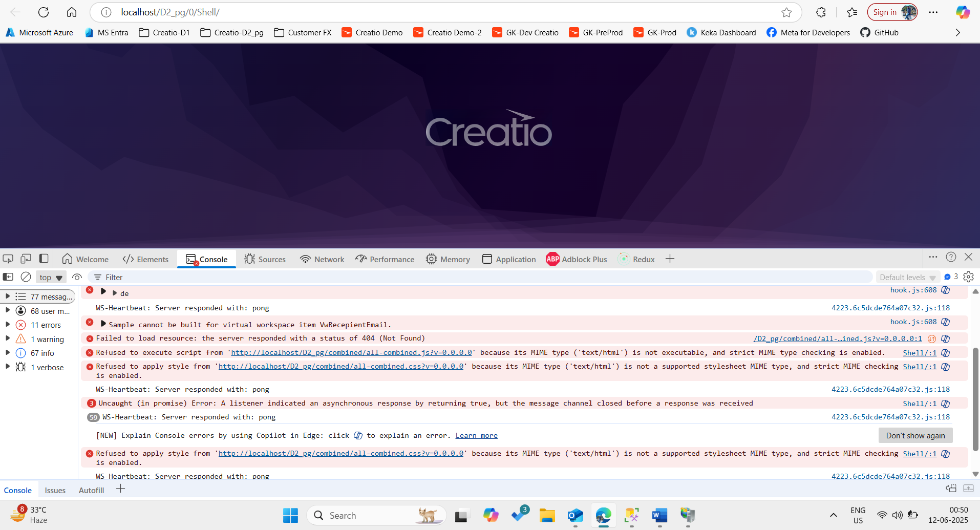The image size is (980, 530).
Task: Open the Favorites list icon
Action: click(852, 12)
